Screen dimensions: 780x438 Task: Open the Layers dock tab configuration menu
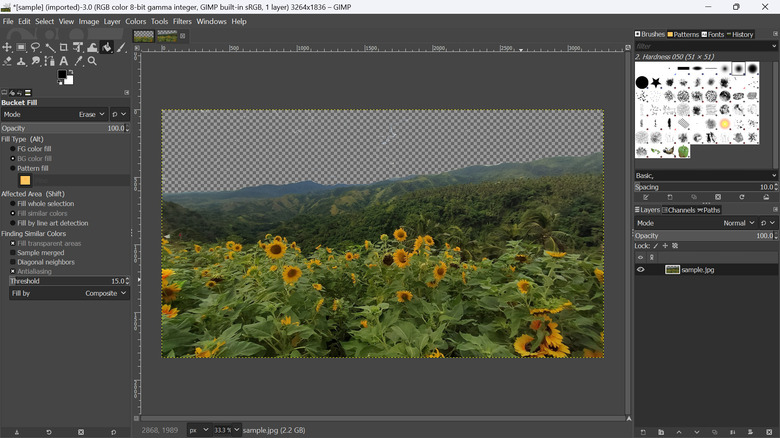tap(775, 210)
